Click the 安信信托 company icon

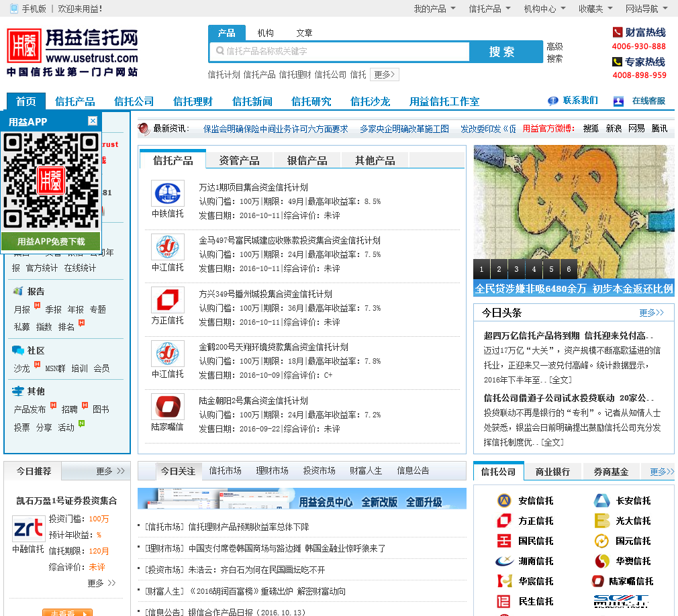(503, 501)
